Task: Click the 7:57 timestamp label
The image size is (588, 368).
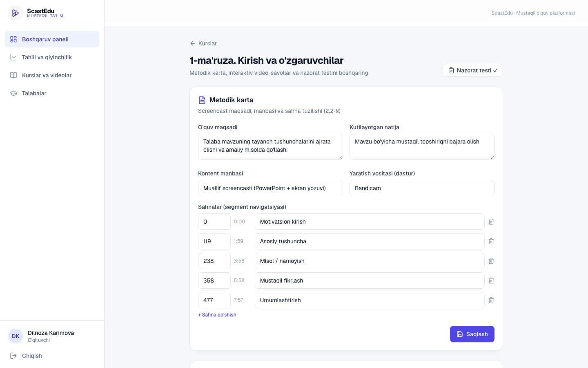Action: pos(238,300)
